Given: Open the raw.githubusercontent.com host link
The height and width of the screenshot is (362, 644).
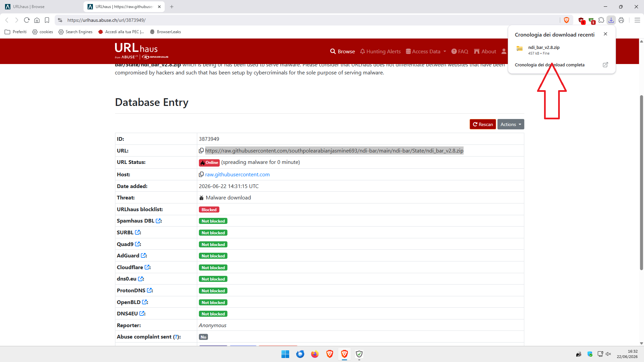Looking at the screenshot, I should point(237,174).
